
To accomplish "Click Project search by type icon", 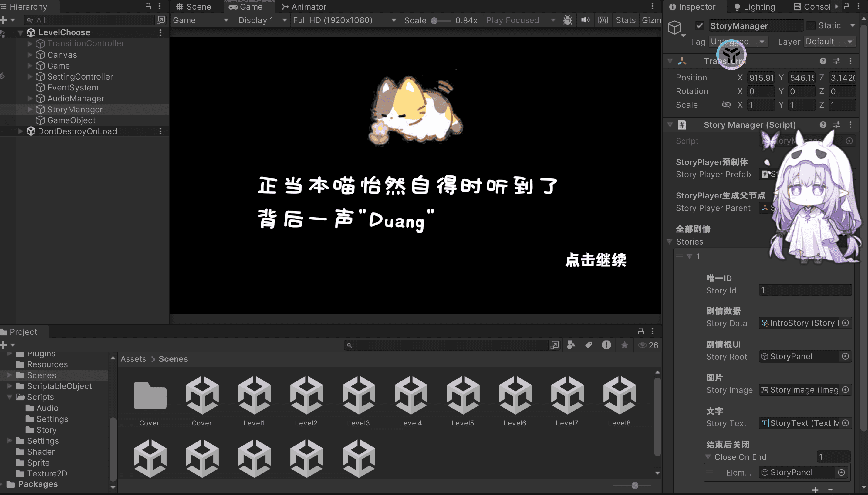I will click(x=571, y=345).
